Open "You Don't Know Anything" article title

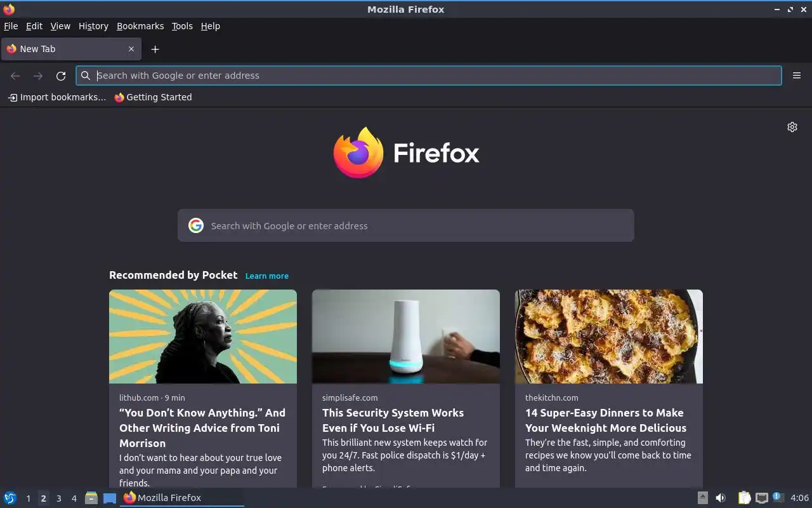202,428
